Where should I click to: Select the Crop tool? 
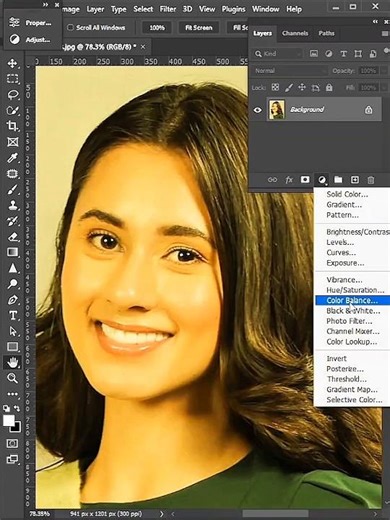point(13,126)
